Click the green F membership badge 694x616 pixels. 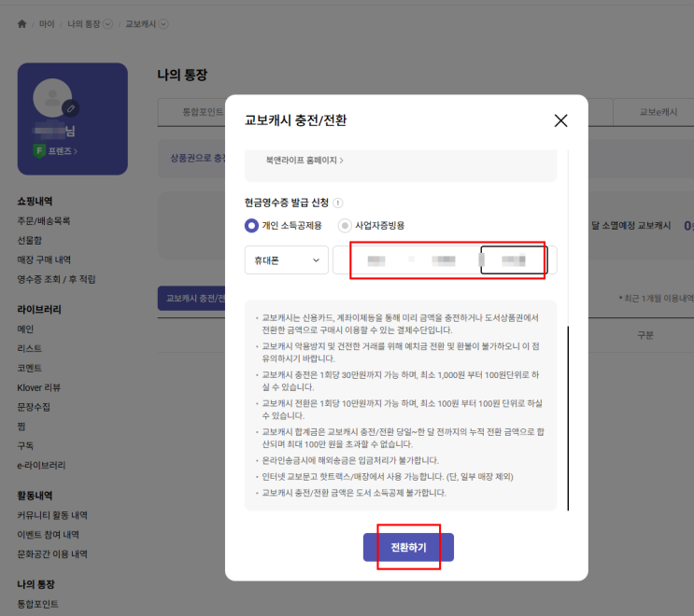39,151
